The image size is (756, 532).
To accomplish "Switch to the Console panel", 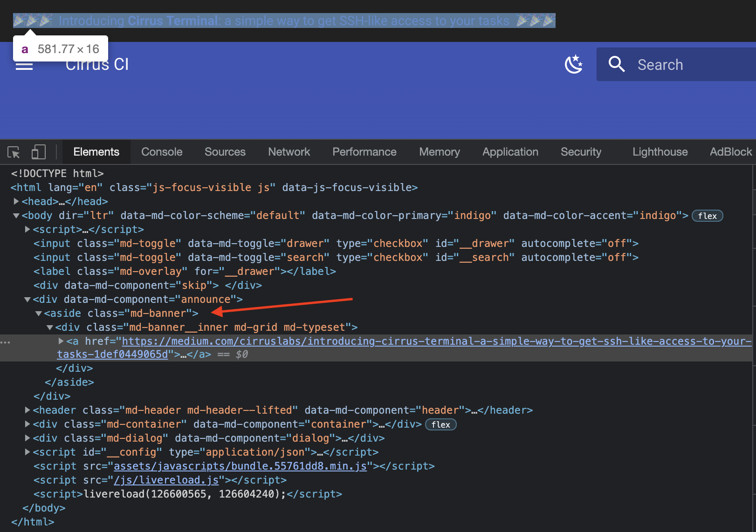I will tap(161, 152).
